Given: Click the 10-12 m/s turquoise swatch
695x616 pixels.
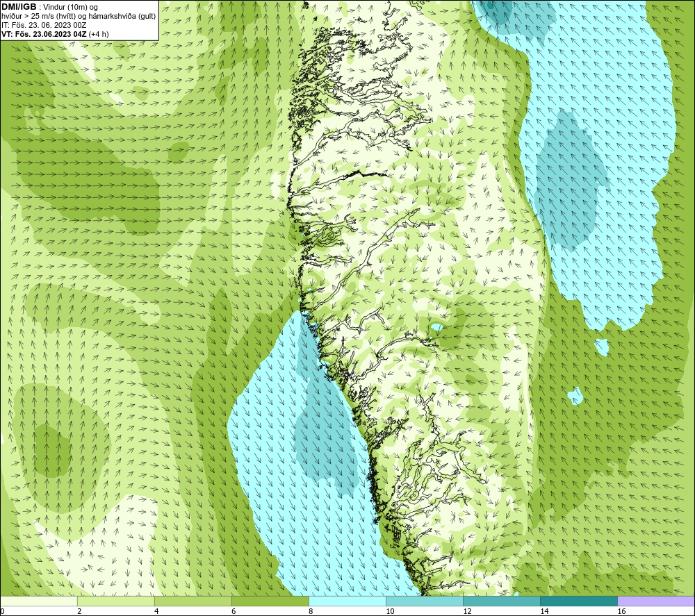Looking at the screenshot, I should coord(425,601).
